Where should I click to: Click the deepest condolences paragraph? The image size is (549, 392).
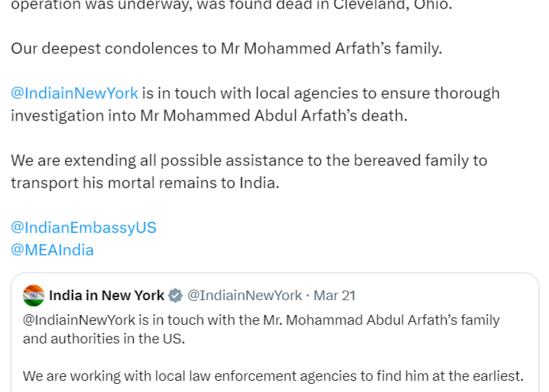226,49
